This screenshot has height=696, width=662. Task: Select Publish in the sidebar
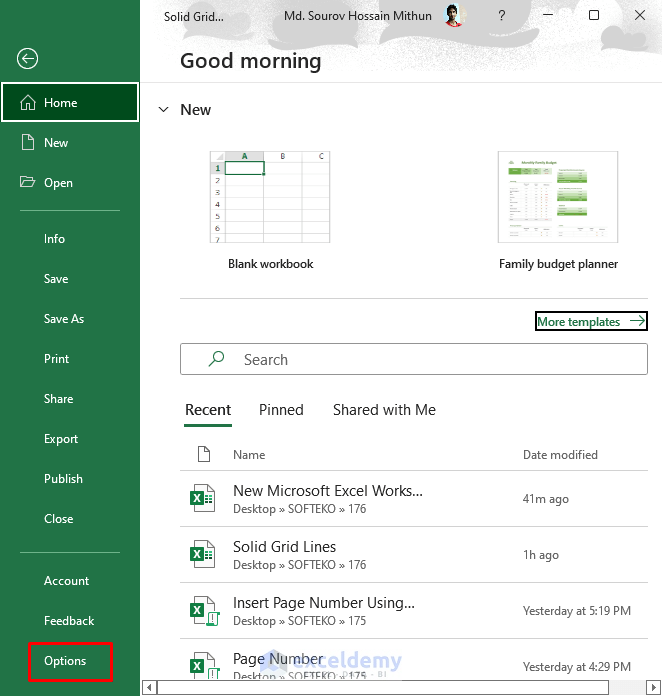(x=63, y=478)
